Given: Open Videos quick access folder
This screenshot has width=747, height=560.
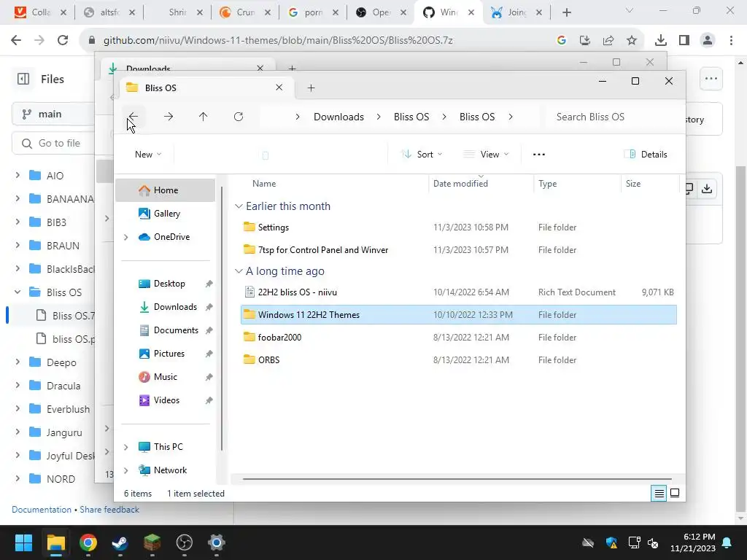Looking at the screenshot, I should (x=166, y=400).
